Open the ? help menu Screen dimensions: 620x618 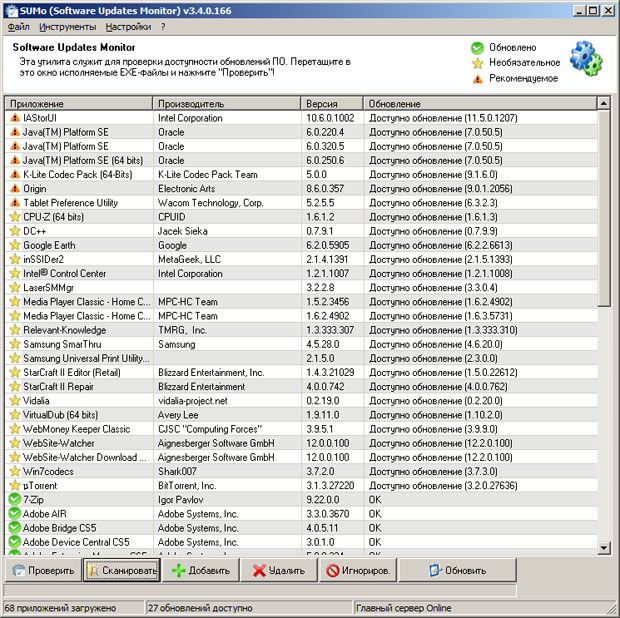click(x=163, y=27)
